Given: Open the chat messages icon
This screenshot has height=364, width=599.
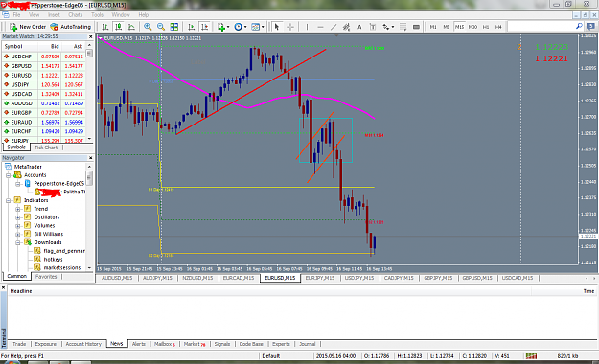Looking at the screenshot, I should (591, 27).
